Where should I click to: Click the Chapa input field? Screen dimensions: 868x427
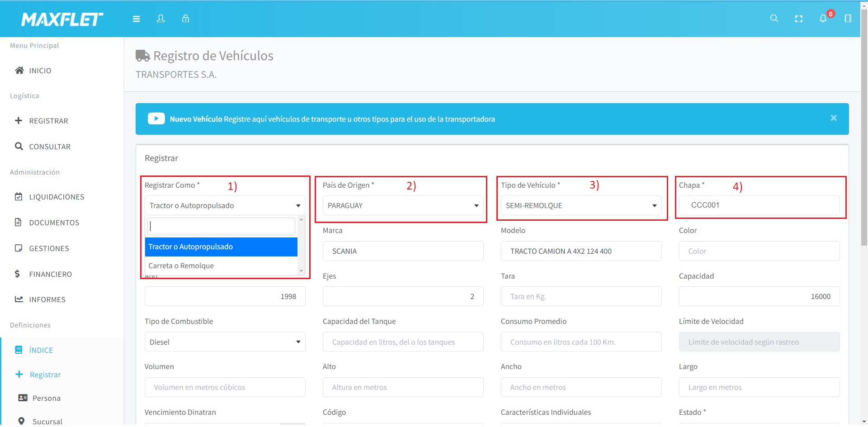pos(759,205)
